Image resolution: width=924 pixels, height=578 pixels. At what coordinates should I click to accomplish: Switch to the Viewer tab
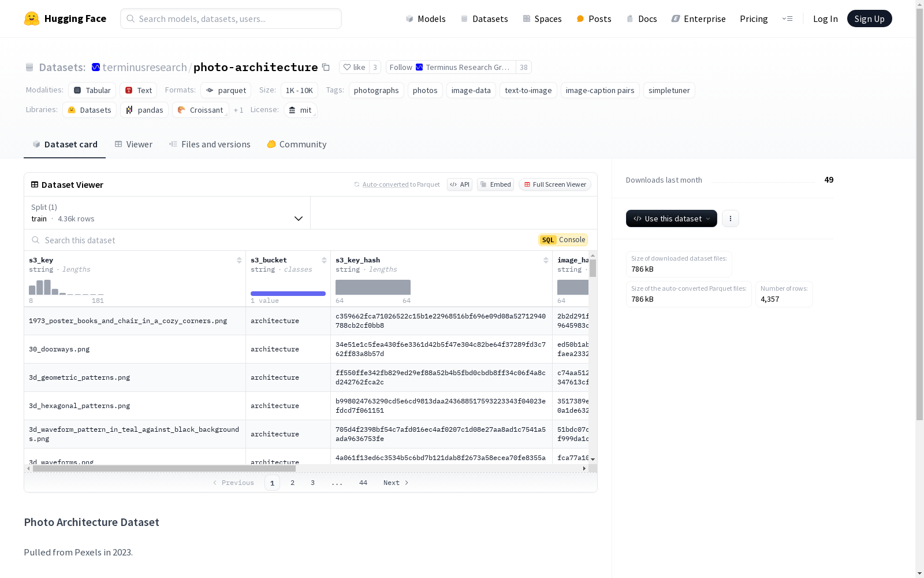133,144
